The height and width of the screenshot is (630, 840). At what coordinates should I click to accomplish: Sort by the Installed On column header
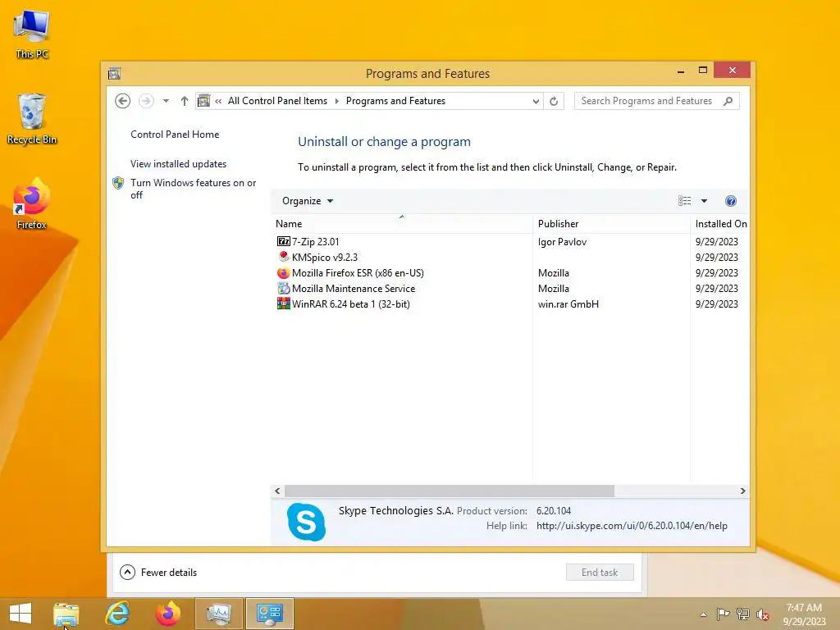coord(720,224)
